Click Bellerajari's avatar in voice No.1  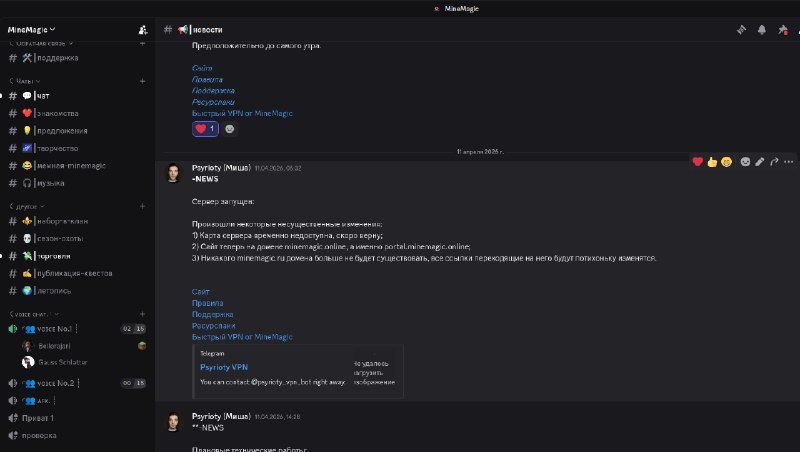[28, 346]
